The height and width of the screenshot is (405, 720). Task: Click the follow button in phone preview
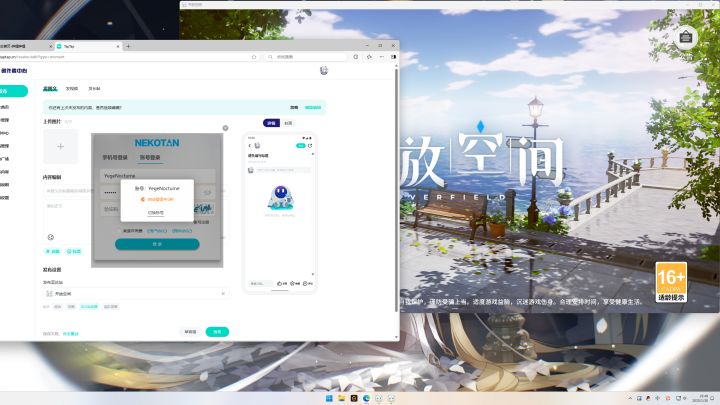coord(301,146)
